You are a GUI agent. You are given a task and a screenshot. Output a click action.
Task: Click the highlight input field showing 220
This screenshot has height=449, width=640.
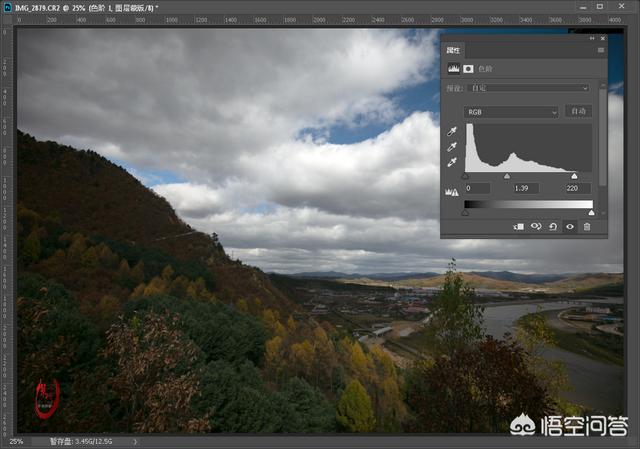tap(576, 188)
